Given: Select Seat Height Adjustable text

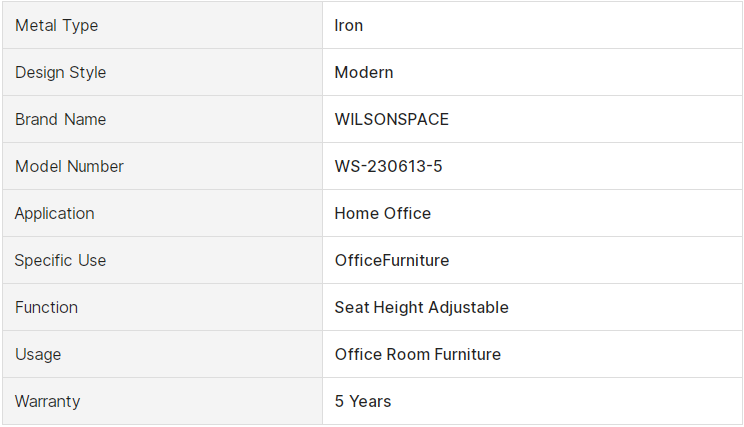Looking at the screenshot, I should pos(421,307).
